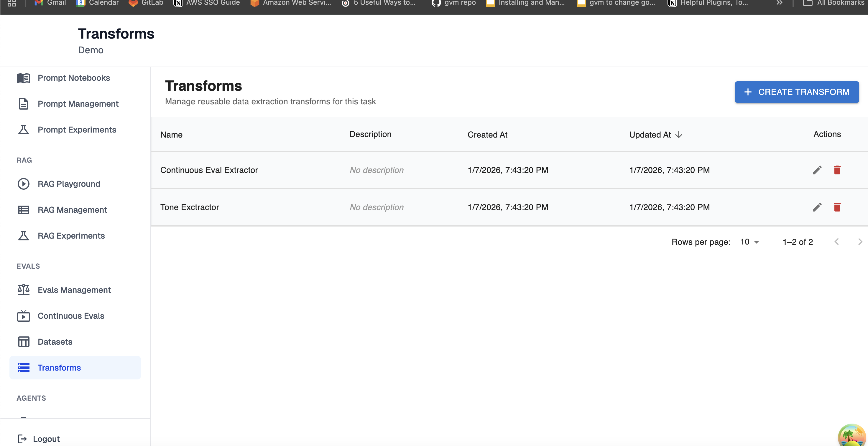Edit the Continuous Eval Extractor transform
The height and width of the screenshot is (446, 868).
tap(817, 170)
